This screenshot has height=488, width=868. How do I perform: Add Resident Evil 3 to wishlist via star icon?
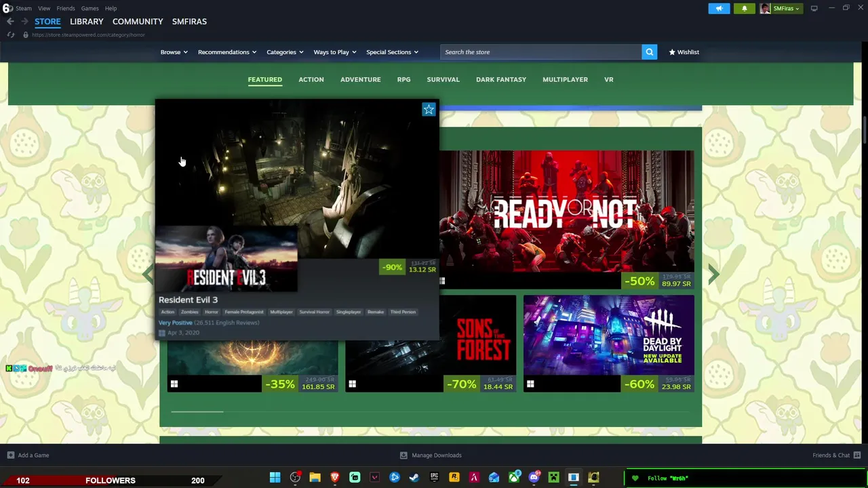429,109
